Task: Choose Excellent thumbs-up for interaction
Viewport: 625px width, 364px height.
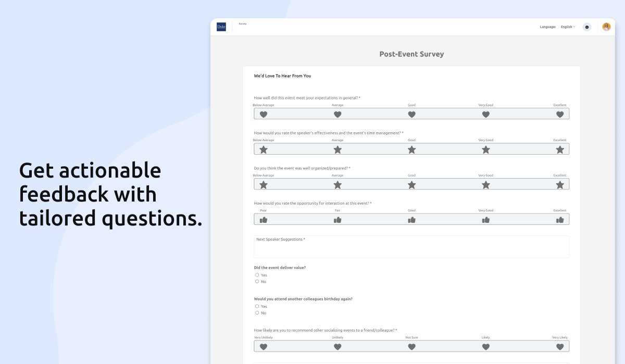Action: [x=560, y=220]
